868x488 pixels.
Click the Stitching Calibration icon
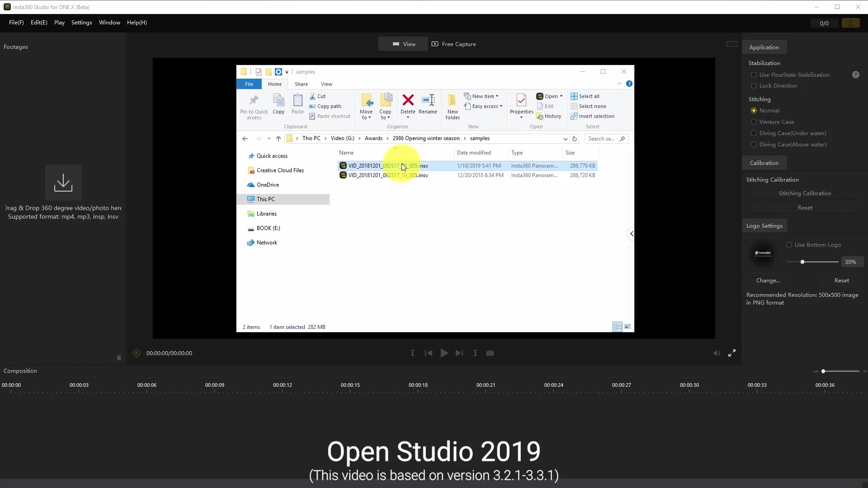[x=805, y=193]
